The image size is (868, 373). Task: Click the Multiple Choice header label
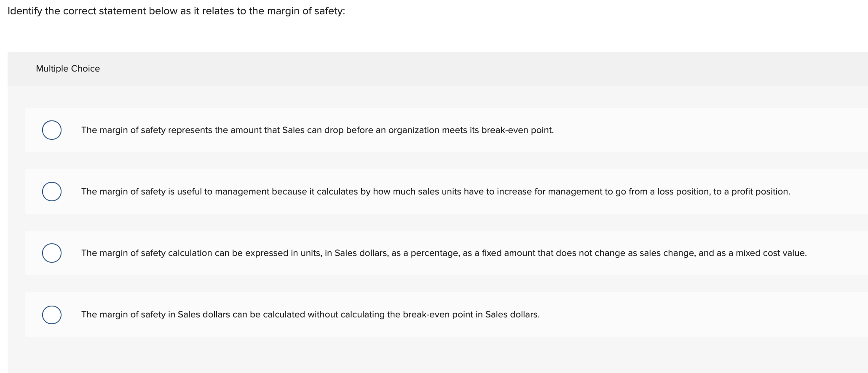[x=67, y=68]
